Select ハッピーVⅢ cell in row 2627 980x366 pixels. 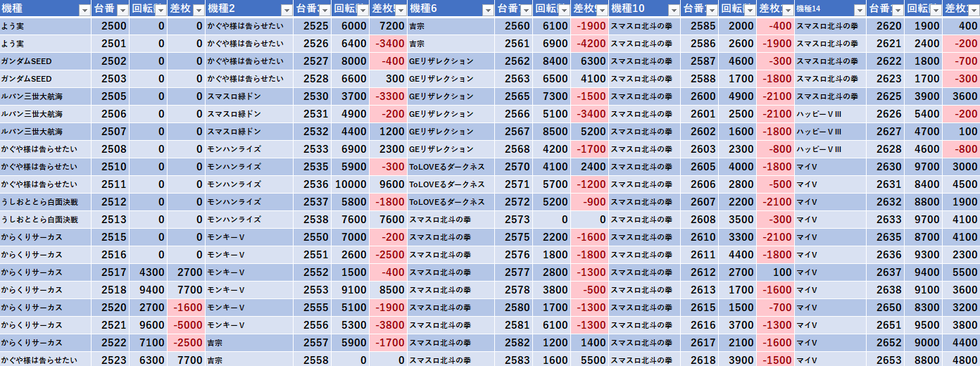[x=830, y=132]
